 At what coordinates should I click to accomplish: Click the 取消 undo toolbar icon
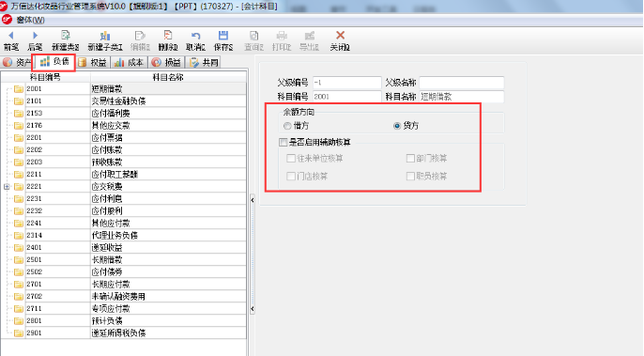tap(195, 36)
